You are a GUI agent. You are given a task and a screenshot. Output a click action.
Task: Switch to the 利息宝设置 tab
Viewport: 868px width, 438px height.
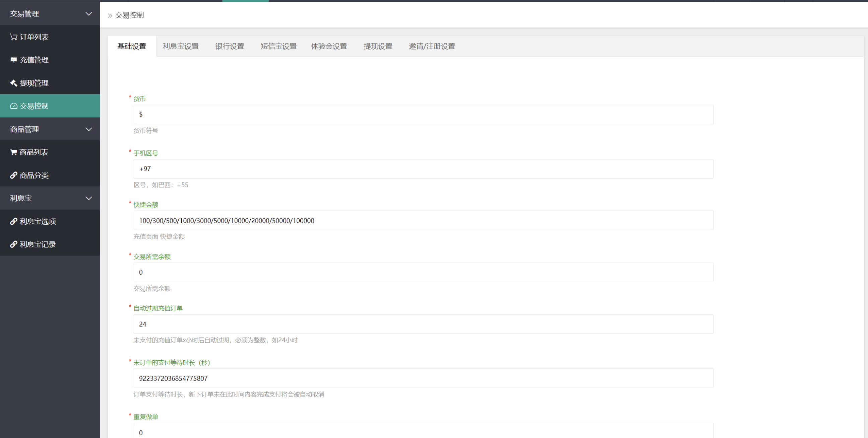181,46
